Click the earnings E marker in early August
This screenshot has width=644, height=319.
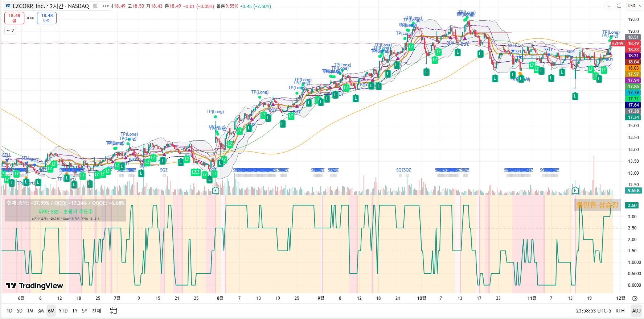(216, 190)
